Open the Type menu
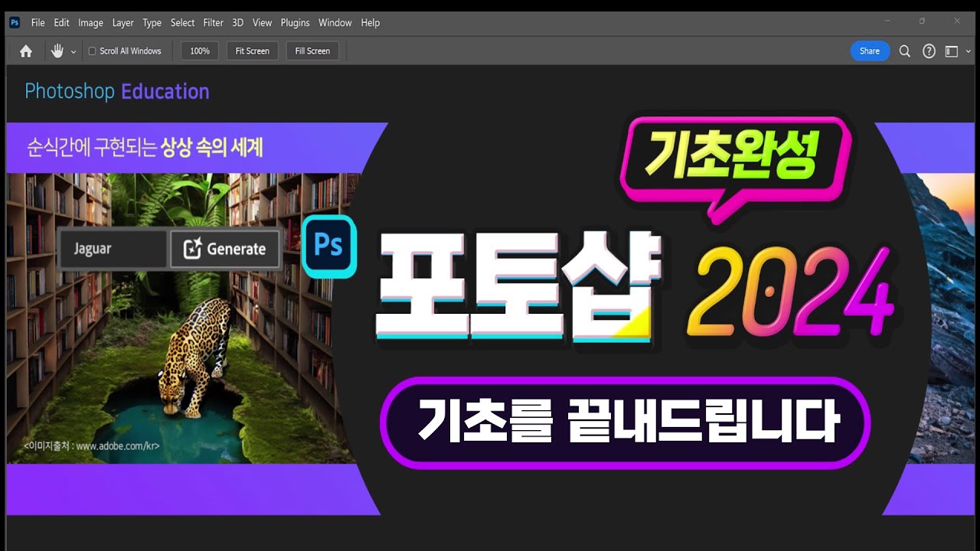This screenshot has height=551, width=980. coord(152,23)
